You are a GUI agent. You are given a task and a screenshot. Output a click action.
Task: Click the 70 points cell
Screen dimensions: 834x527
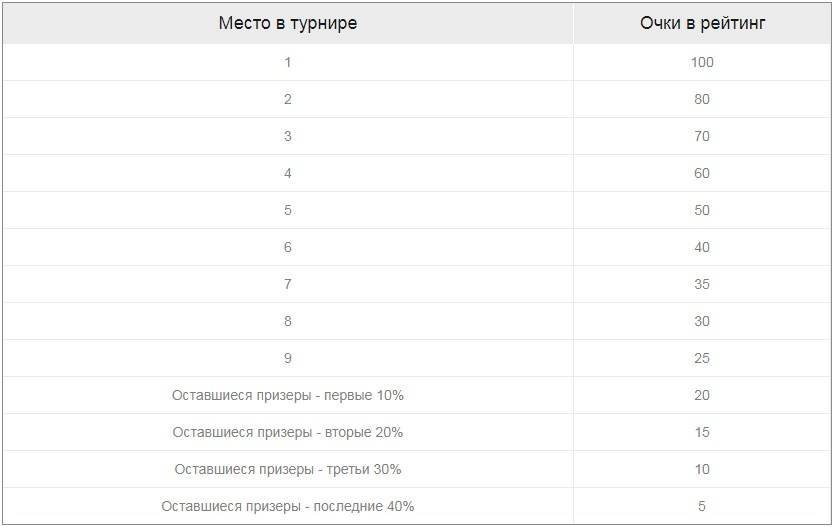[x=702, y=136]
